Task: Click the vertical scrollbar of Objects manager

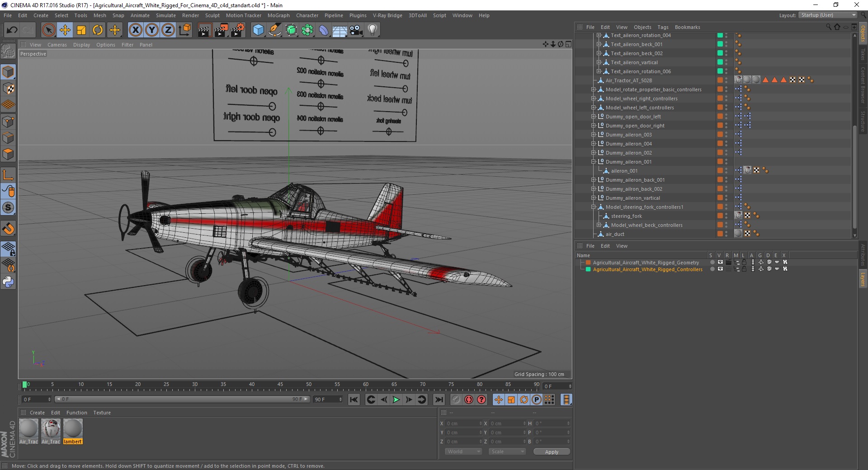Action: click(854, 176)
